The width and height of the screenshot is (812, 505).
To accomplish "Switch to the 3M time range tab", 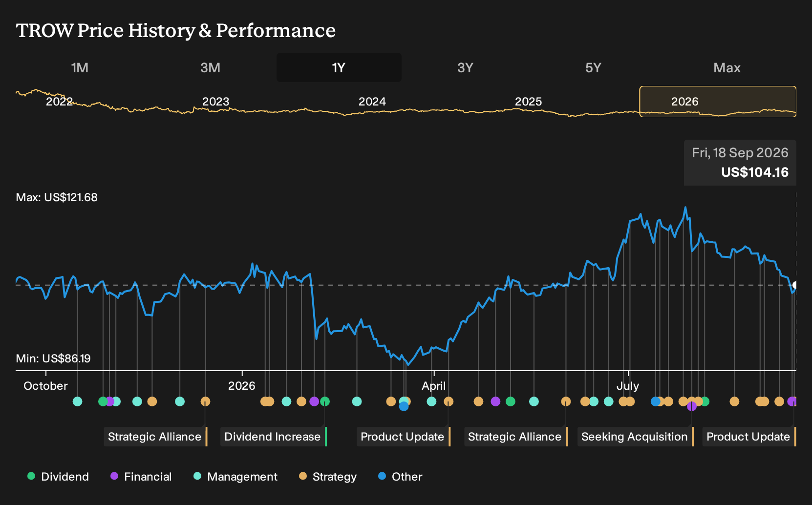I will [210, 68].
